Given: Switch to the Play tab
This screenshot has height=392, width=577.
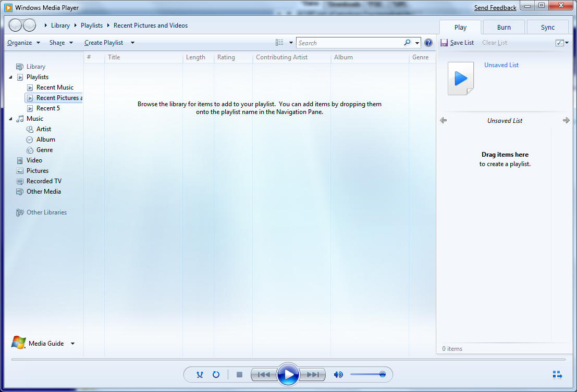Looking at the screenshot, I should coord(460,27).
